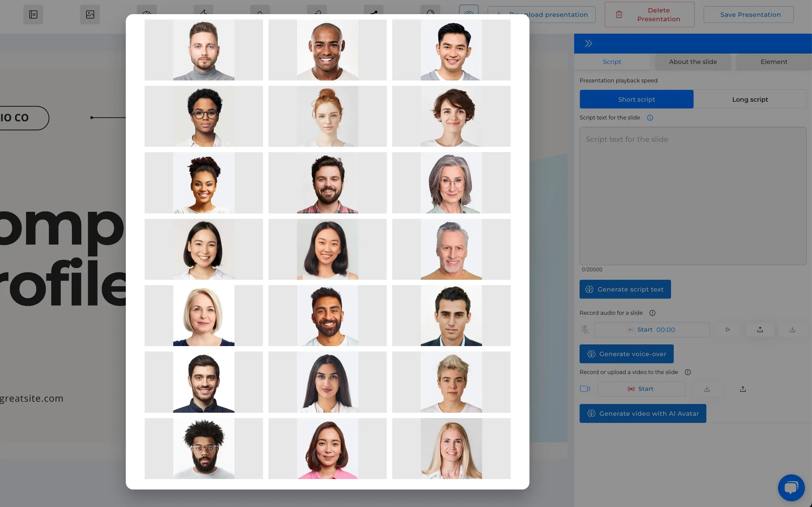The image size is (812, 507).
Task: Click the Generate voice-over icon
Action: (591, 353)
